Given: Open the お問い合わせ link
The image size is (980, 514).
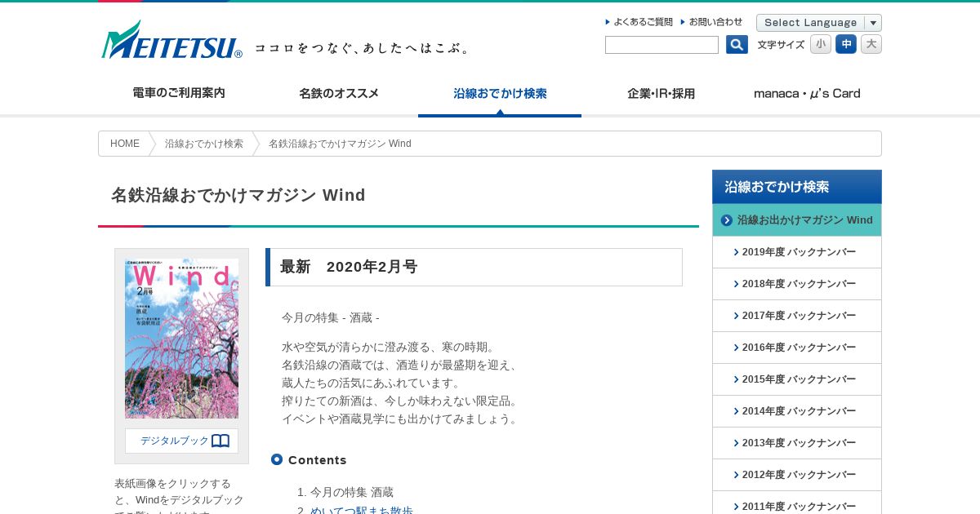Looking at the screenshot, I should point(711,22).
